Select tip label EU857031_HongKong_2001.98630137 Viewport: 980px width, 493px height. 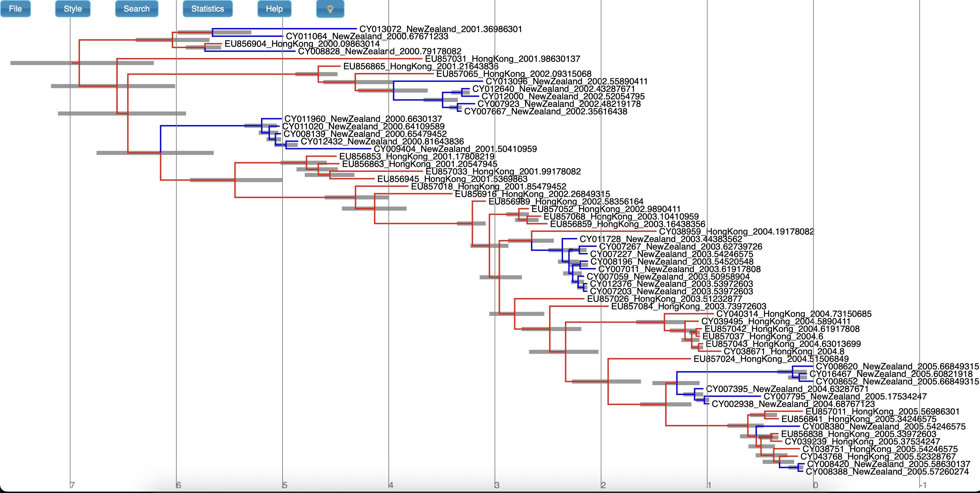coord(503,59)
